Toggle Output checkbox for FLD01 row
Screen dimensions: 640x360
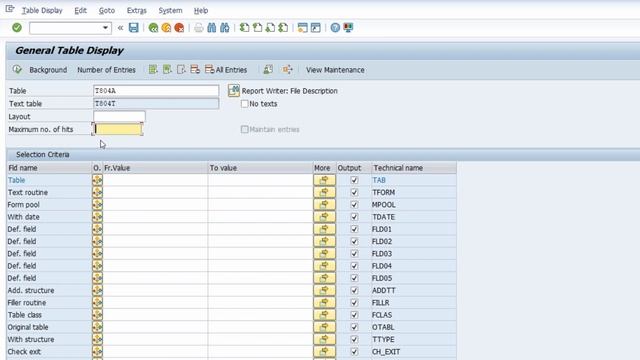click(354, 229)
